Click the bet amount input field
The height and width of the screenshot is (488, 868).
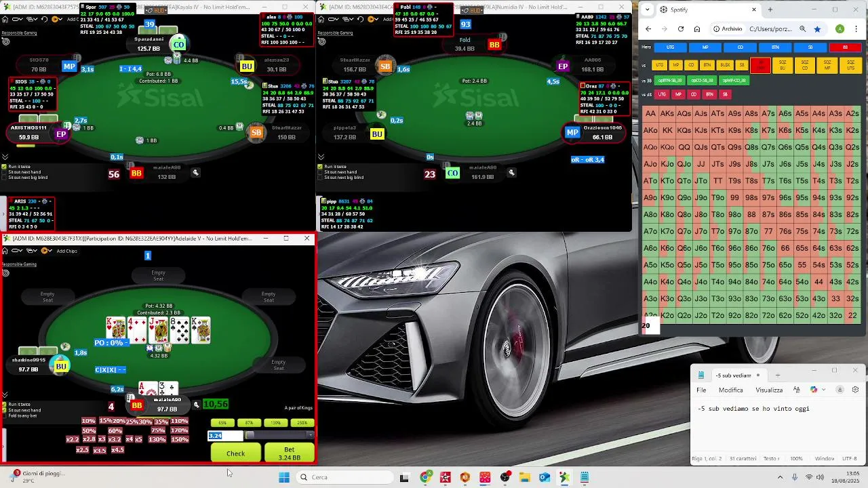(x=225, y=436)
